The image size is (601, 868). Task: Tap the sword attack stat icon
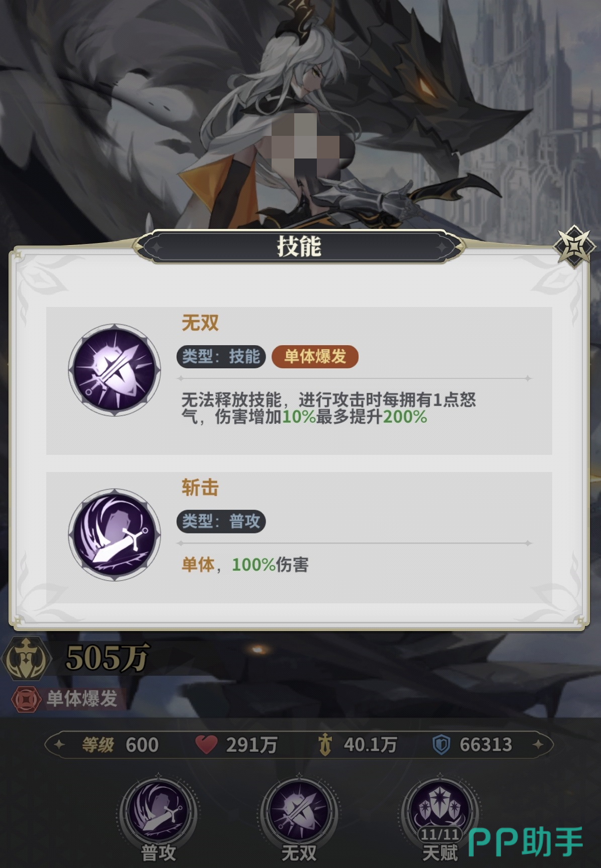pos(325,744)
